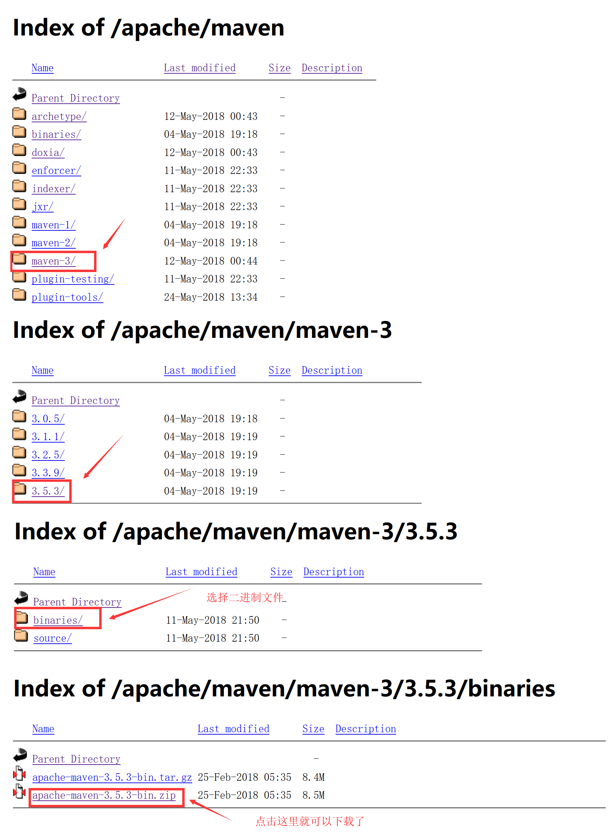Go to Parent Directory from /apache/maven
616x840 pixels.
click(x=75, y=98)
